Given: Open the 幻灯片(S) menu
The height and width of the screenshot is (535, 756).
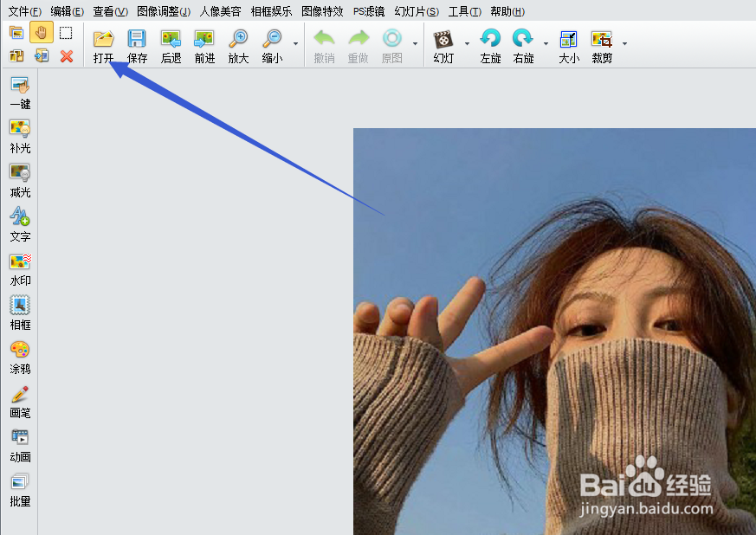Looking at the screenshot, I should 417,11.
